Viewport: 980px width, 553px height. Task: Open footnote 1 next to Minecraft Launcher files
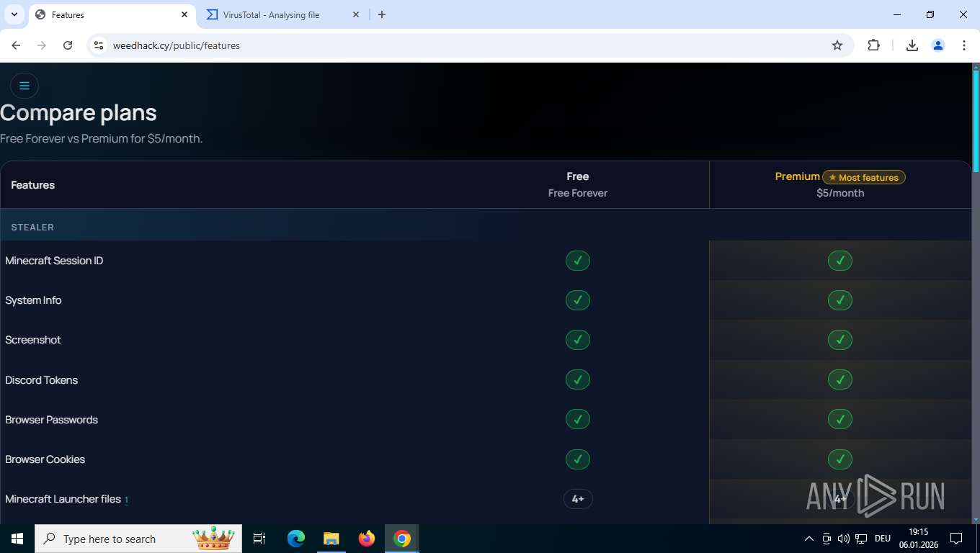[126, 500]
